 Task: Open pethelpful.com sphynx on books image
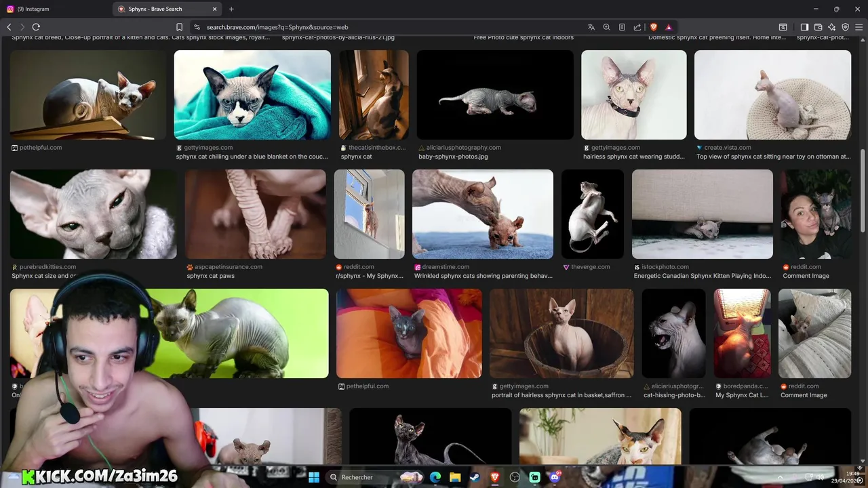tap(88, 95)
